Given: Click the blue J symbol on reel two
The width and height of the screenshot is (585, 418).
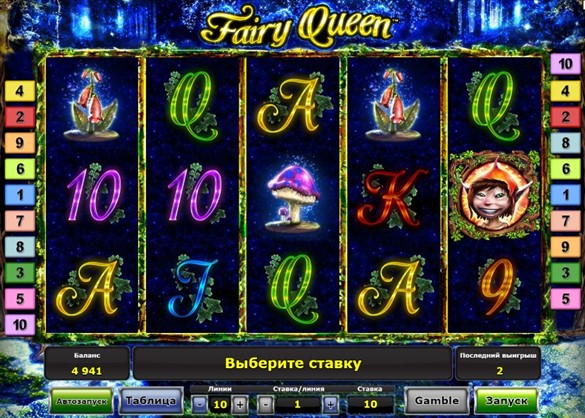Looking at the screenshot, I should pos(194,288).
